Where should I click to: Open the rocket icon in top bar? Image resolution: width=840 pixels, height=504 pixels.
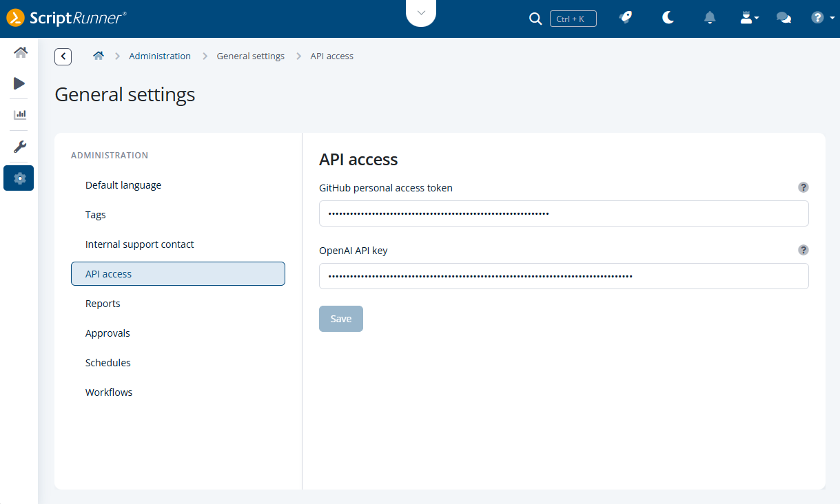pyautogui.click(x=626, y=18)
